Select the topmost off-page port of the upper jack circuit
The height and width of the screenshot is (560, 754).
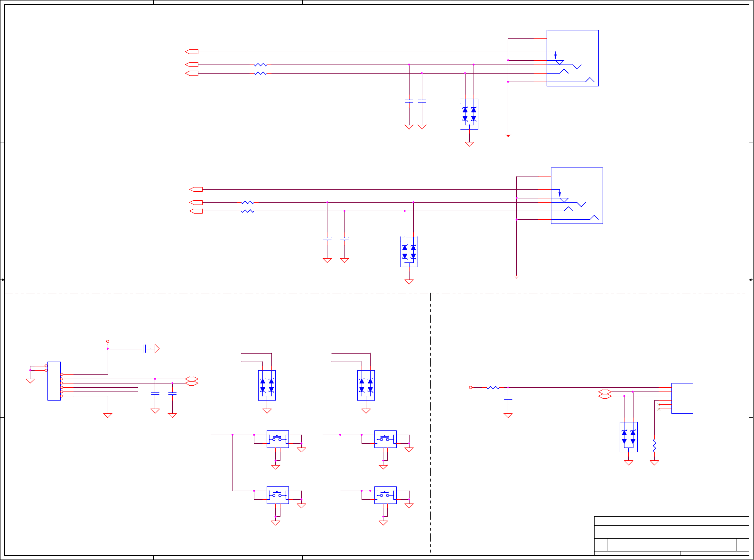[192, 51]
